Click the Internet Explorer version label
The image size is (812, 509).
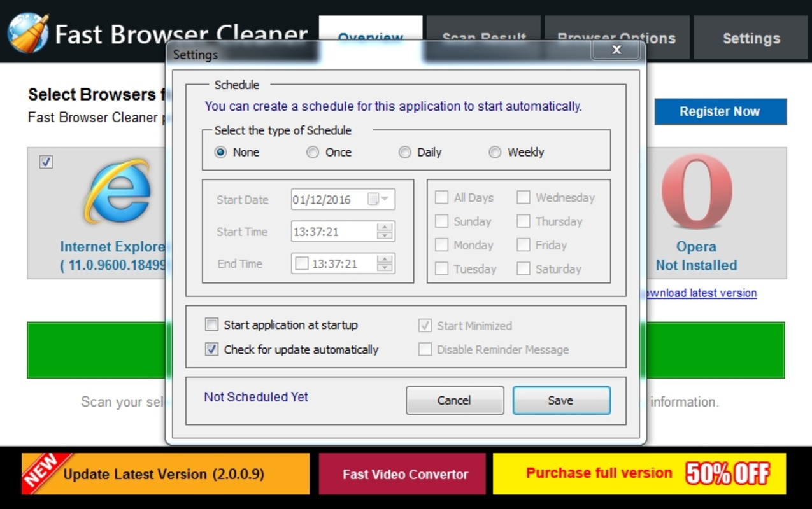113,265
